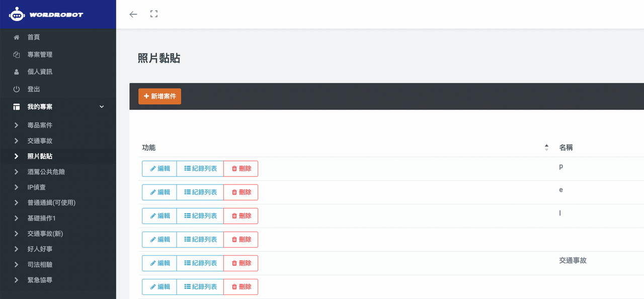
Task: Collapse the 我的專案 dropdown arrow
Action: pos(102,107)
